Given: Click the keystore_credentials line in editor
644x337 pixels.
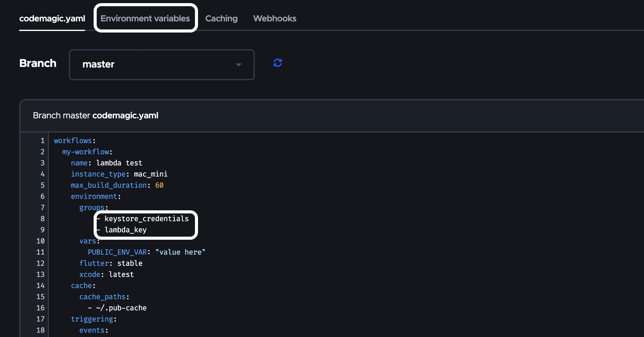Looking at the screenshot, I should click(146, 219).
